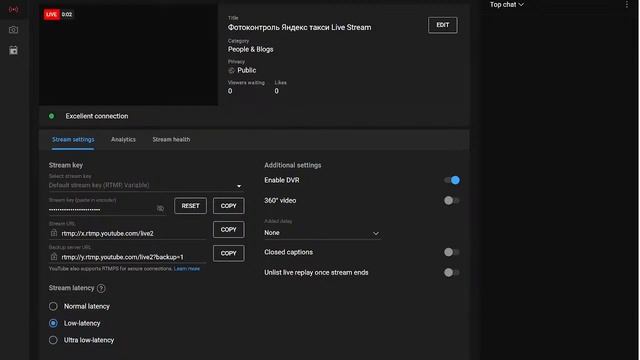Click the 'People & Blogs' category text
Image resolution: width=640 pixels, height=360 pixels.
251,49
